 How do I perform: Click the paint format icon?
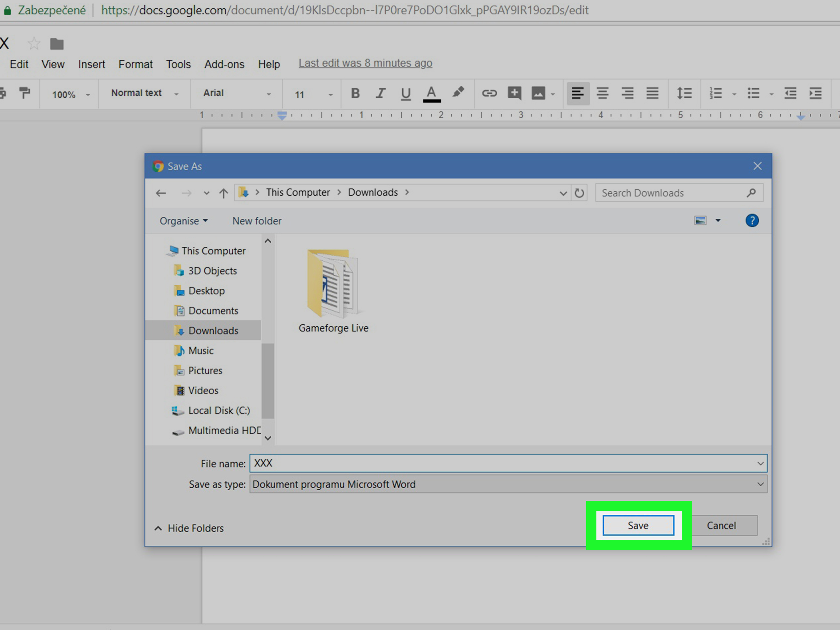[x=25, y=93]
